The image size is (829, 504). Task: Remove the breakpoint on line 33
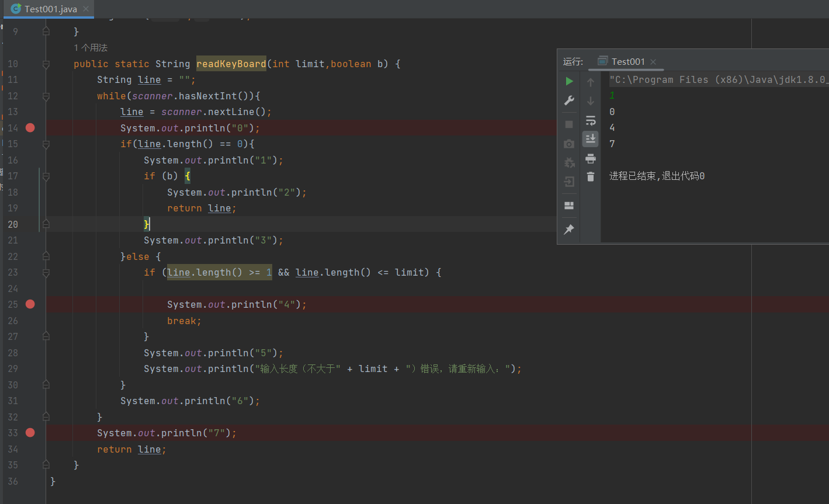[30, 433]
